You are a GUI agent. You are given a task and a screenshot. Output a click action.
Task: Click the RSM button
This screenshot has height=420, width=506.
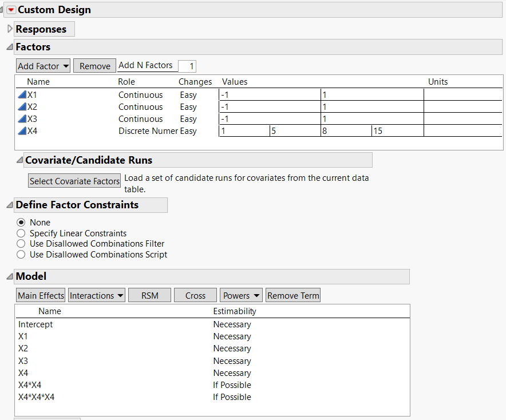149,295
